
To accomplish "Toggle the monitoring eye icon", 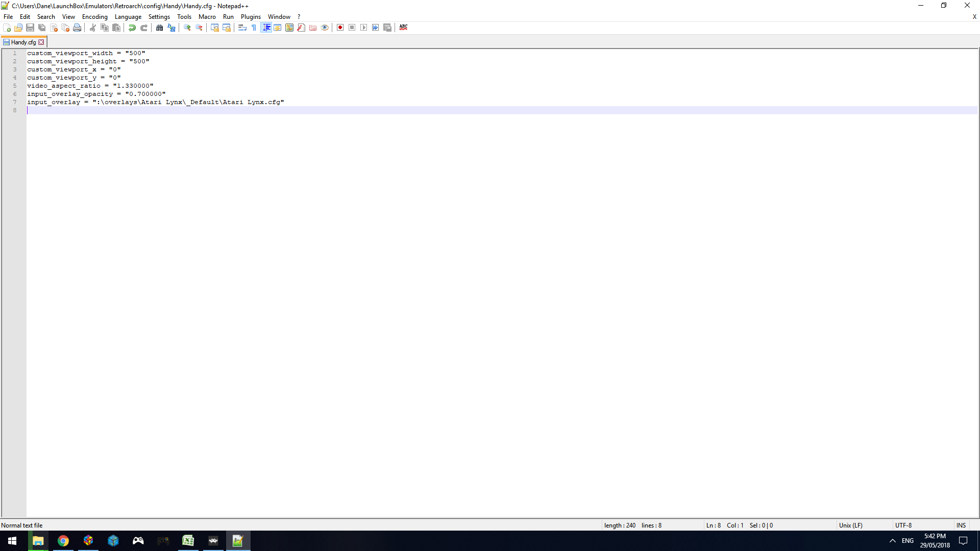I will pyautogui.click(x=325, y=28).
